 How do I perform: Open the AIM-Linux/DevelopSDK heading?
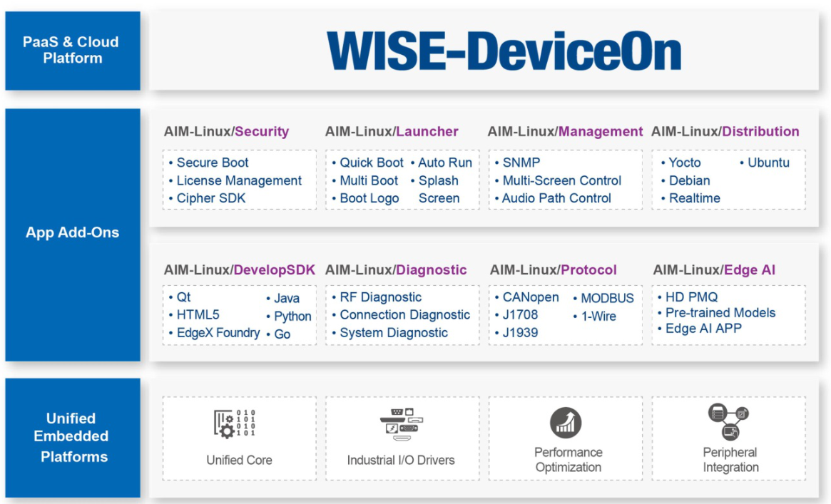(x=239, y=269)
